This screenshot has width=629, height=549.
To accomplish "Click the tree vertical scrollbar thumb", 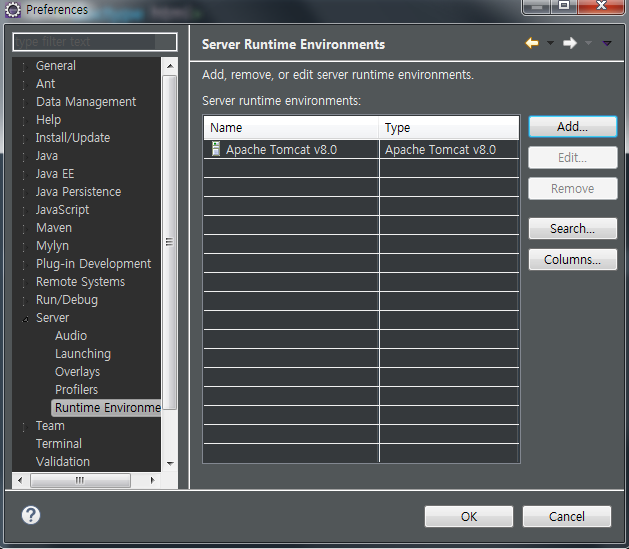I will click(x=170, y=242).
